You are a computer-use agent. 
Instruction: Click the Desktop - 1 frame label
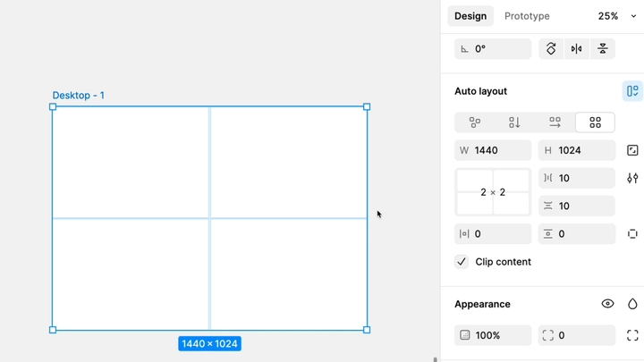[78, 96]
